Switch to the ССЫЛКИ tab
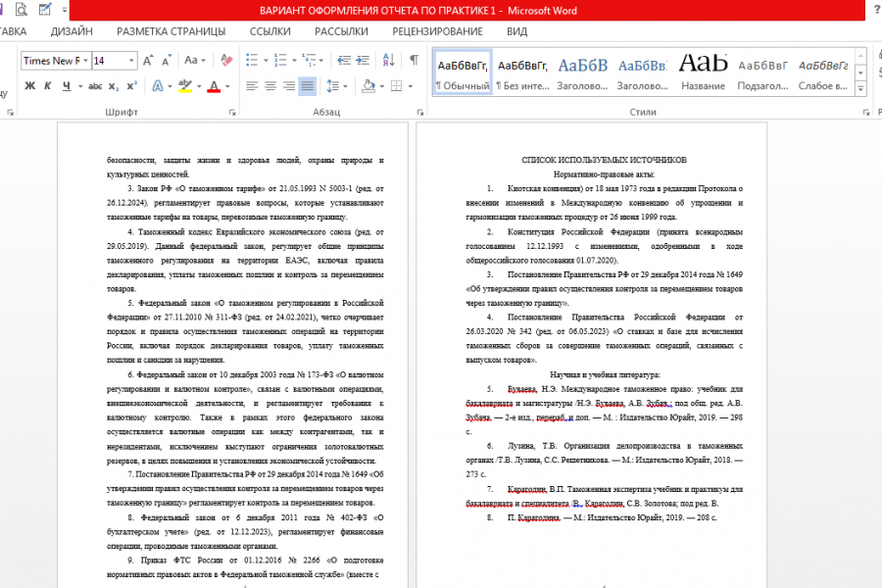This screenshot has width=882, height=588. click(x=270, y=31)
